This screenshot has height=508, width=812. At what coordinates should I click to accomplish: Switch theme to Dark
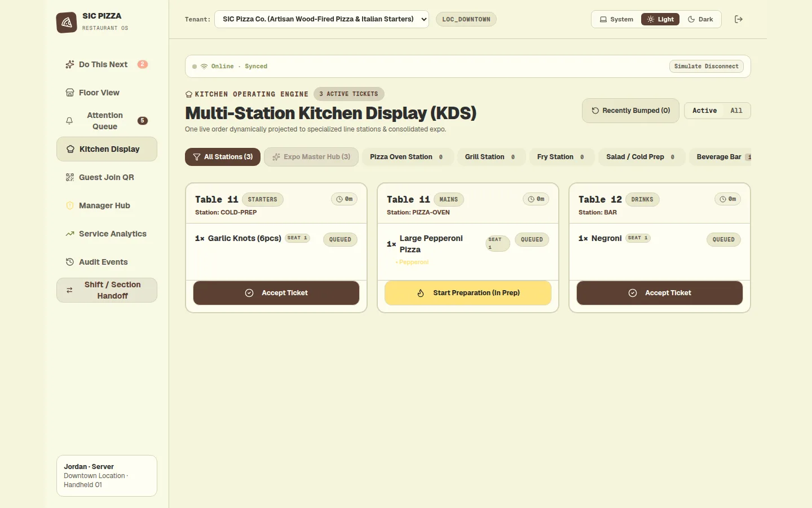pyautogui.click(x=700, y=19)
